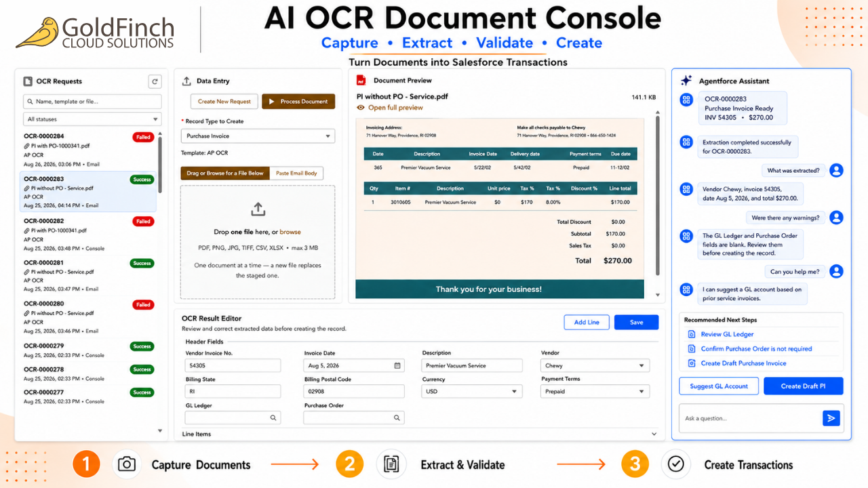Click the bot avatar beside the GL Ledger warning
868x488 pixels.
pyautogui.click(x=686, y=237)
